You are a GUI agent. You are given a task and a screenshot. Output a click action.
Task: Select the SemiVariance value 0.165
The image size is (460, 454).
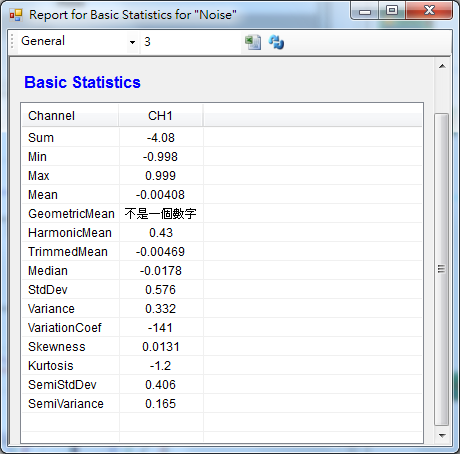(161, 404)
